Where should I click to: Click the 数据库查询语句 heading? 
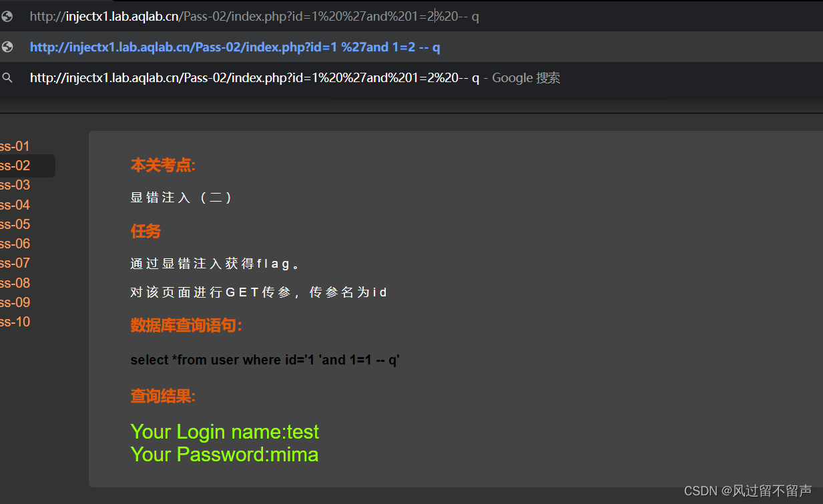186,326
